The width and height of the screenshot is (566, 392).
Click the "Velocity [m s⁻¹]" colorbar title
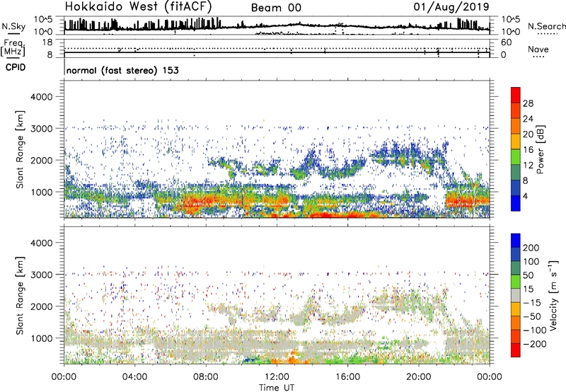click(x=553, y=295)
